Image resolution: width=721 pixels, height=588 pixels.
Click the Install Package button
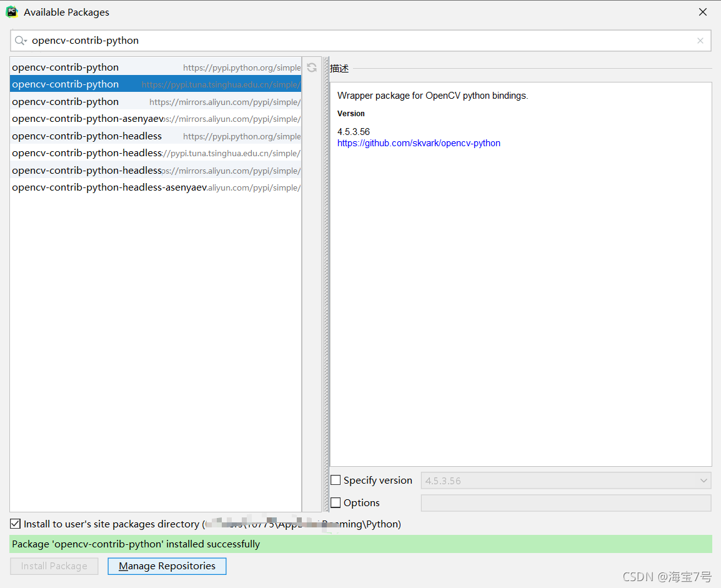pos(54,566)
